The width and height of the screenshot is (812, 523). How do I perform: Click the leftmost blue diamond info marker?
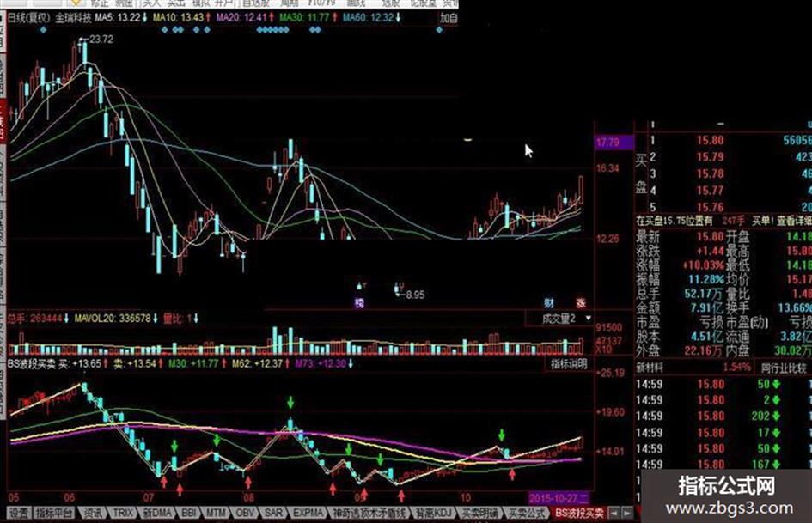[x=44, y=30]
